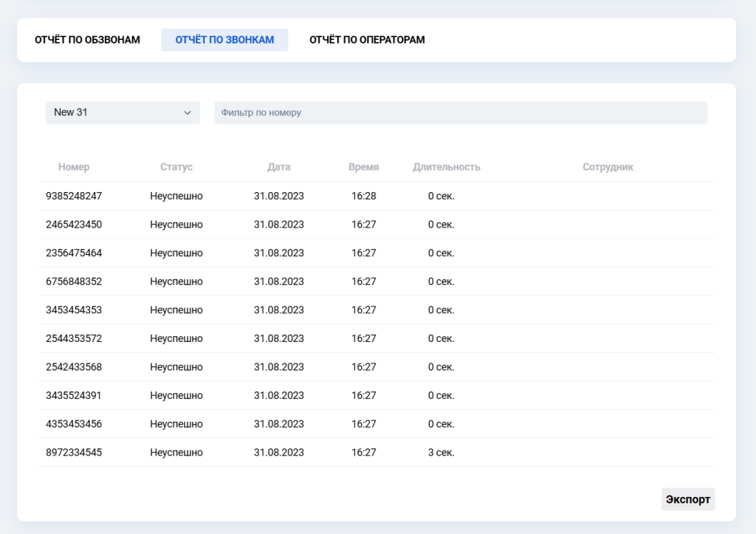756x534 pixels.
Task: Click the Номер column header
Action: pos(74,167)
